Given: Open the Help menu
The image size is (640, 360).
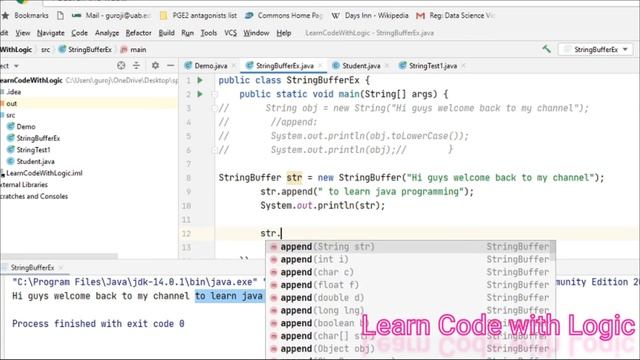Looking at the screenshot, I should coord(283,33).
